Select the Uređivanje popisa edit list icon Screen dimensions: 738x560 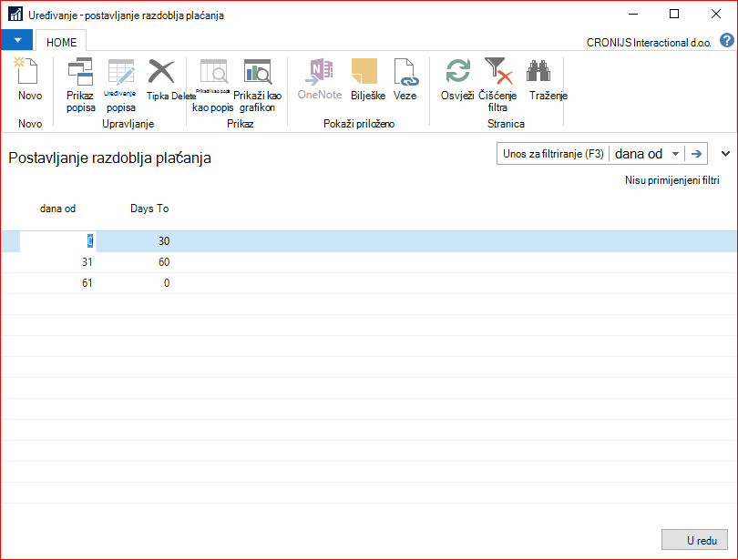[121, 71]
